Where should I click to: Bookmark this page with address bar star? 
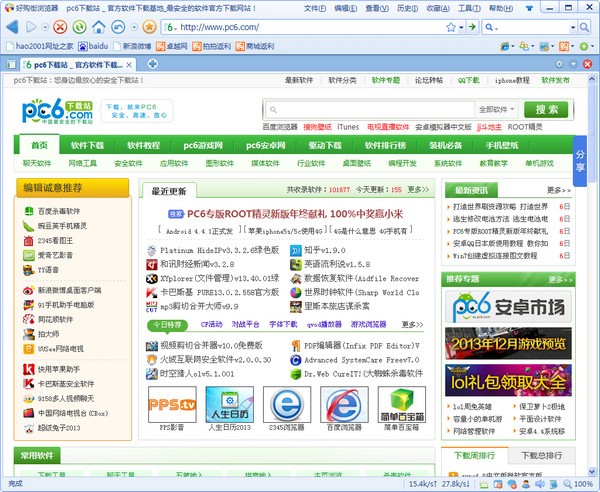pos(451,27)
